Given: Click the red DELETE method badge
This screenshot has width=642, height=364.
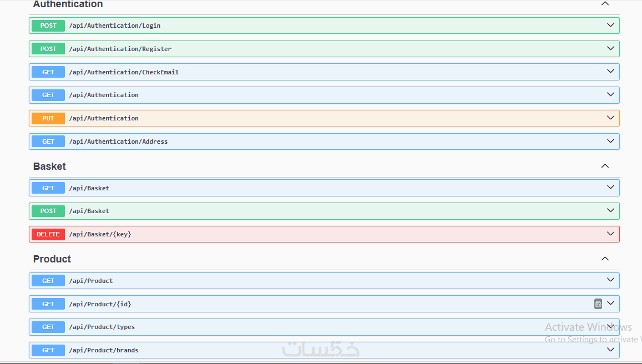Looking at the screenshot, I should [x=48, y=234].
